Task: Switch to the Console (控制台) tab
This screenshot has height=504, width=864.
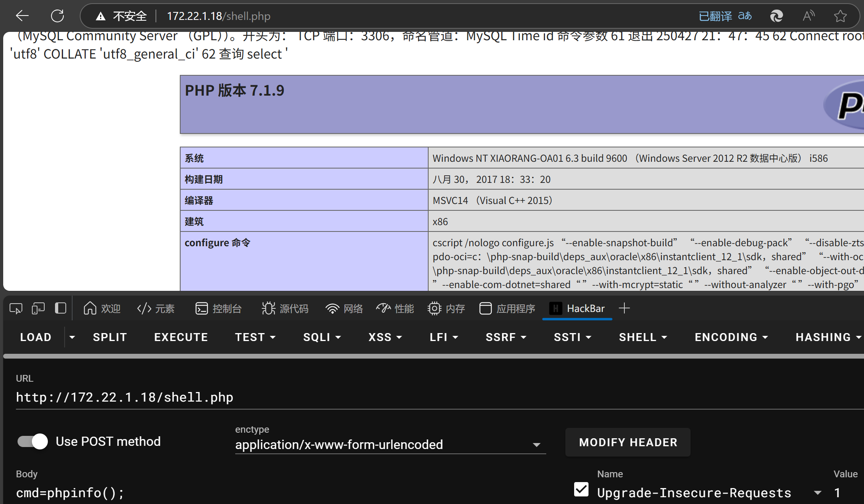Action: click(218, 308)
